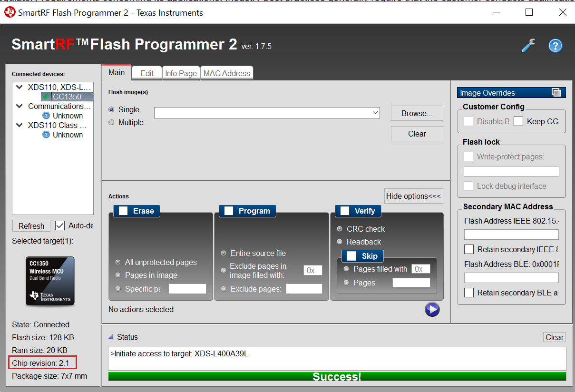Enable the Verify action checkbox
The height and width of the screenshot is (392, 575).
click(x=345, y=211)
